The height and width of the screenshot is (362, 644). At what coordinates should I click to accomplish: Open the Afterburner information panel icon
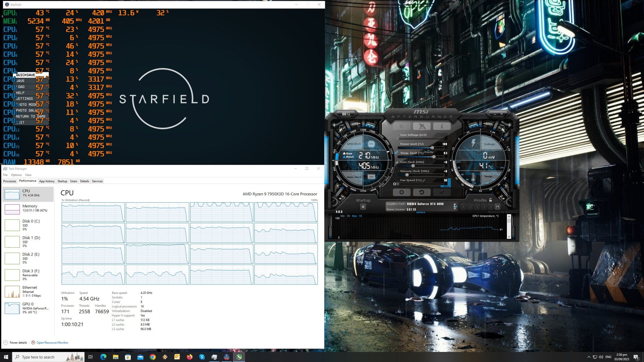coord(442,126)
